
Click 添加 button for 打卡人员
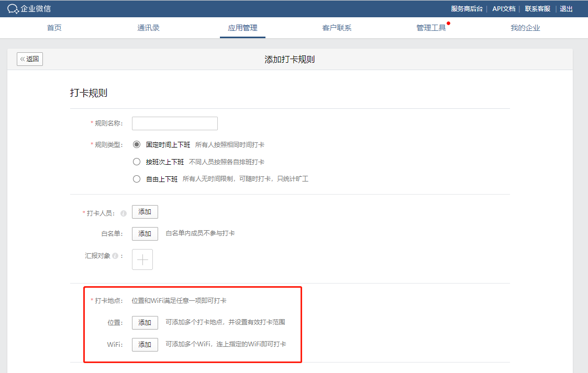(145, 212)
